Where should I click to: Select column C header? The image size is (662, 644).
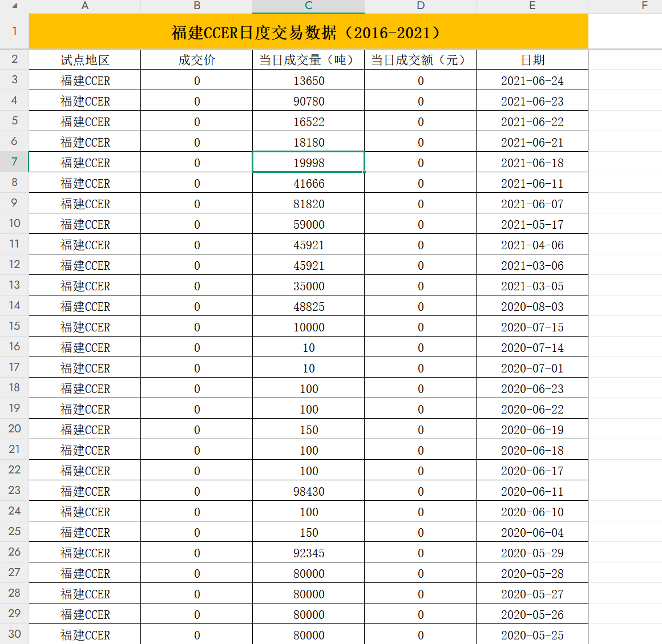tap(308, 6)
